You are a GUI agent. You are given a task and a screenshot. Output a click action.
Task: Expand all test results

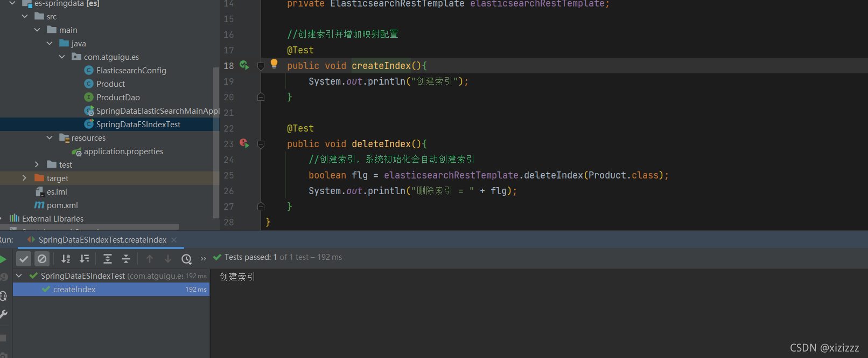click(x=108, y=259)
